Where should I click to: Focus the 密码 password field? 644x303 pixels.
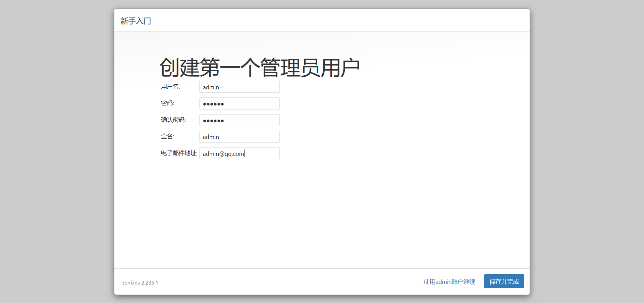[x=239, y=103]
